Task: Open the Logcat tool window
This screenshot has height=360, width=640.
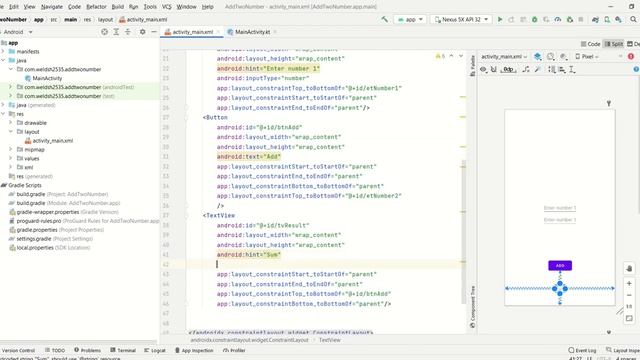Action: click(x=155, y=350)
